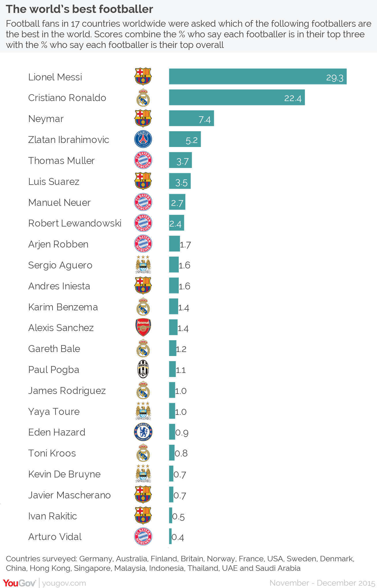Click the chart title 'The world's best footballer'

point(80,9)
